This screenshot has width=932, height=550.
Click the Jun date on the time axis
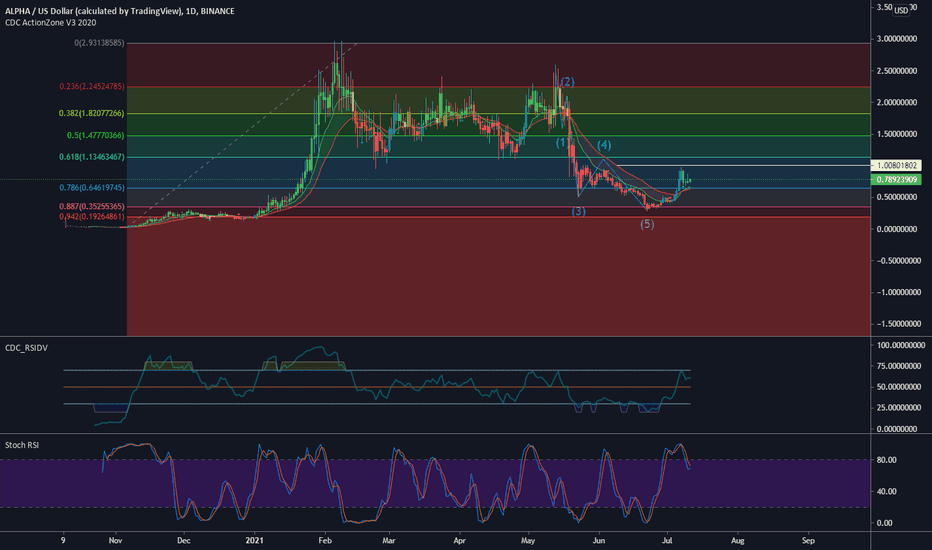[599, 540]
